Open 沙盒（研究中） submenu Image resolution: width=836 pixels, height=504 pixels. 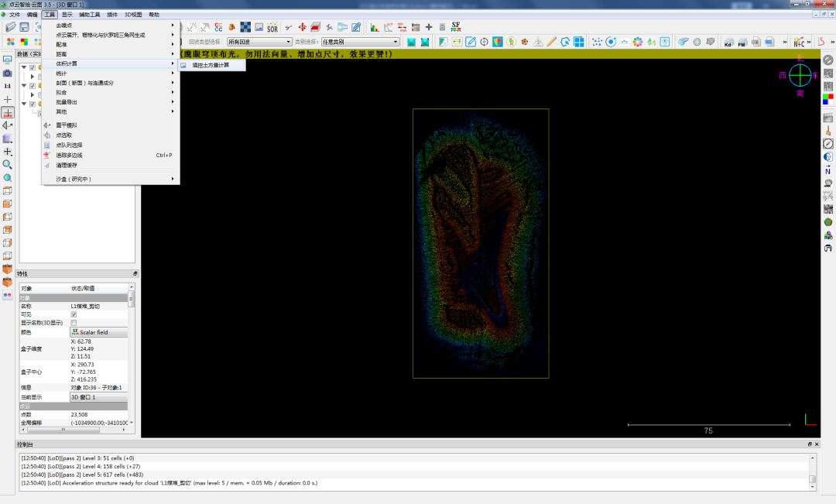[111, 179]
